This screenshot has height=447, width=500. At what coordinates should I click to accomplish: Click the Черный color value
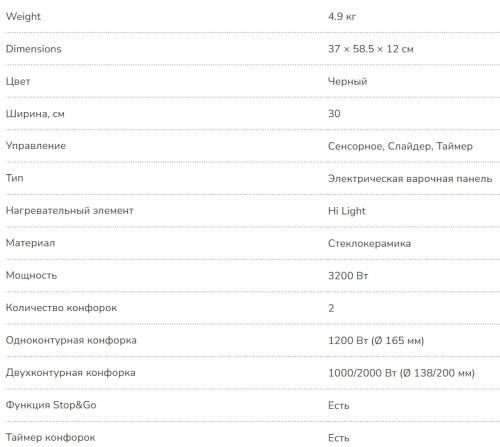(348, 81)
